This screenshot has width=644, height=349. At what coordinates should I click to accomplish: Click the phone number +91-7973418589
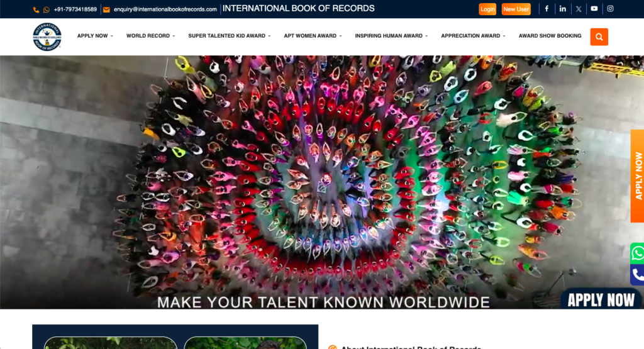click(x=75, y=9)
